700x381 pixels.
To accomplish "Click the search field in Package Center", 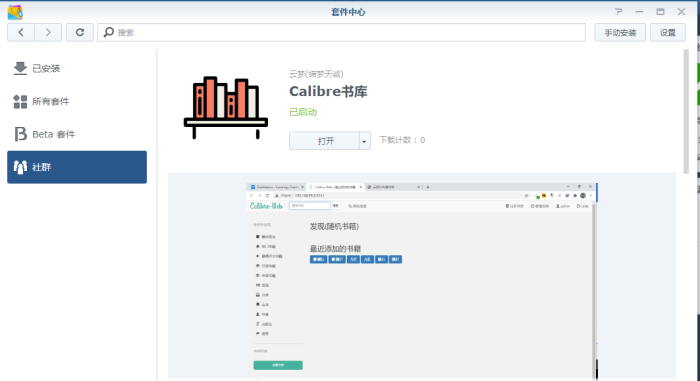I will click(342, 32).
